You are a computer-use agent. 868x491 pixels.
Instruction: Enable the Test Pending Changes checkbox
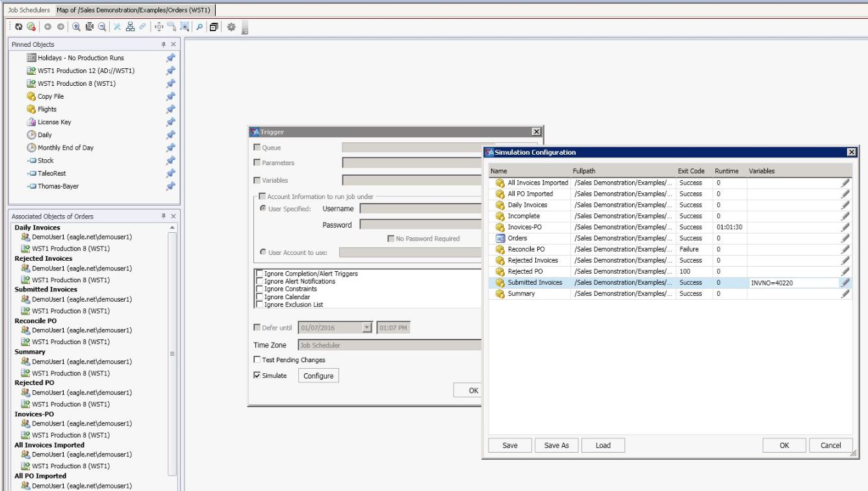(257, 360)
